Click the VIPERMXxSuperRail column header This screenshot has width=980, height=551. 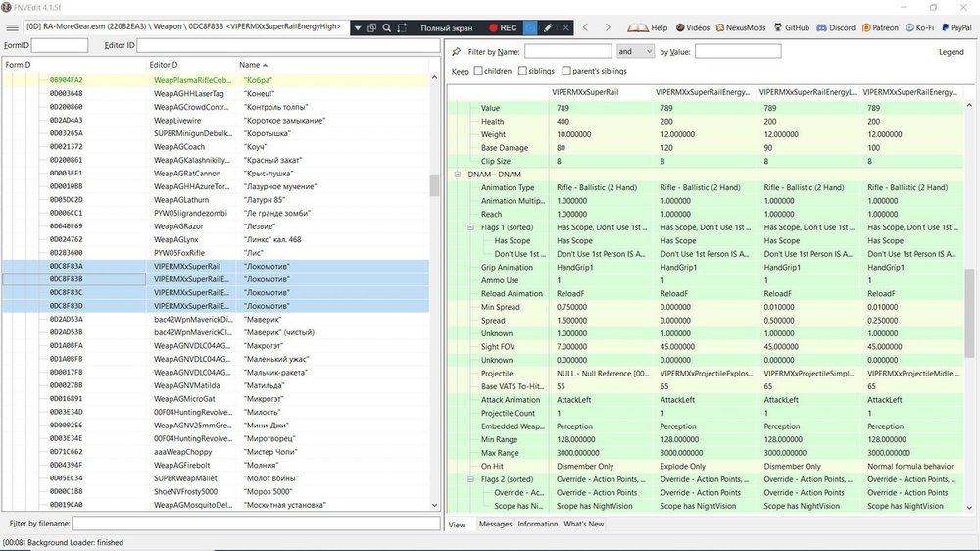(x=602, y=92)
